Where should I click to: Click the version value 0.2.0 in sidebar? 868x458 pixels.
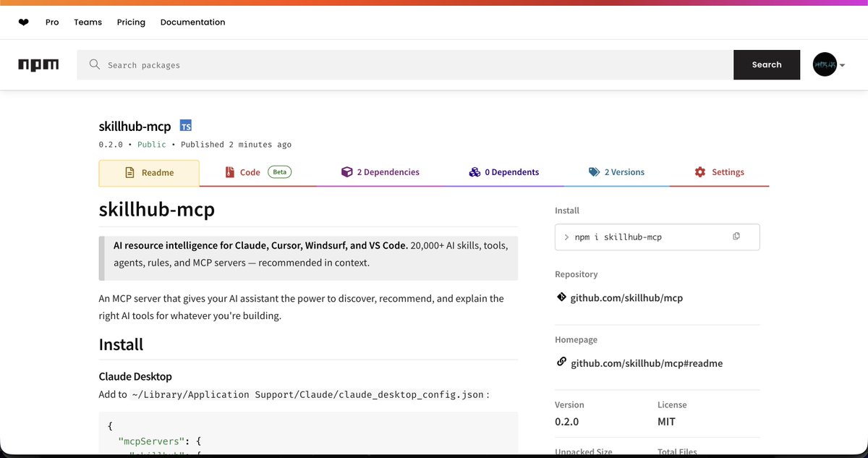[x=566, y=422]
